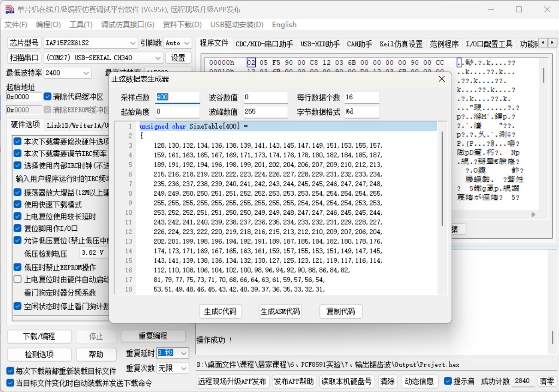The height and width of the screenshot is (392, 559).
Task: Toggle 使用快速下载模式 checkbox
Action: 18,204
